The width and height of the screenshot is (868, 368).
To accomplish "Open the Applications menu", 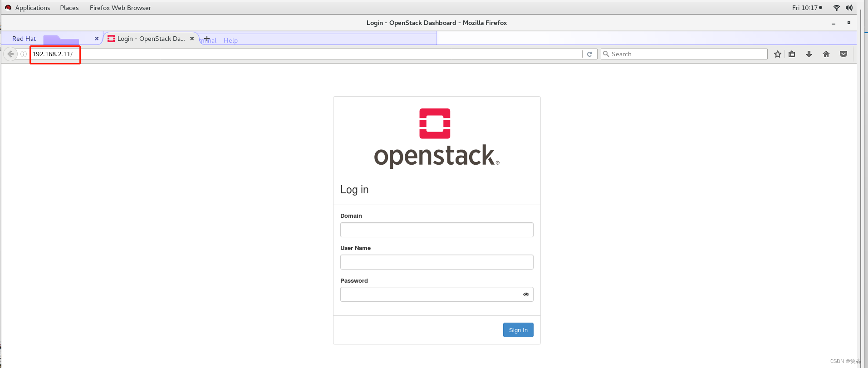I will [33, 8].
